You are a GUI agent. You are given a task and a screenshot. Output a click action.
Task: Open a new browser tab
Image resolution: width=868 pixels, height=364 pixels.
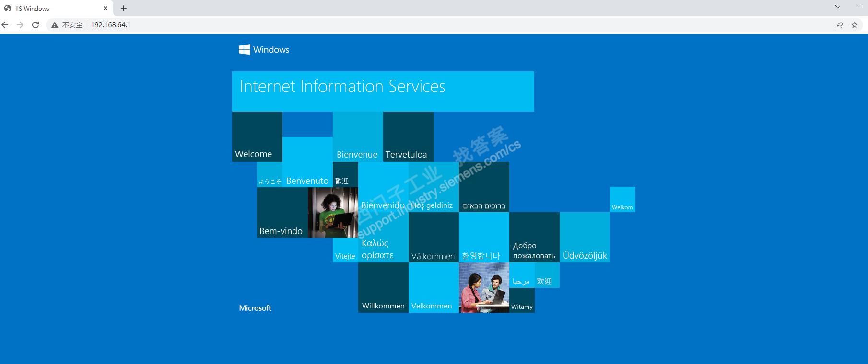[124, 8]
